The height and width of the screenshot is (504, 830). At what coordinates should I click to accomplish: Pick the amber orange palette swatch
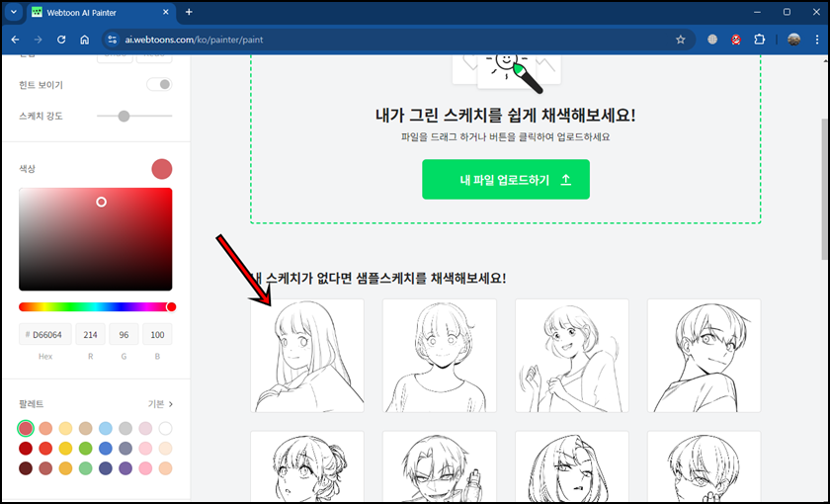point(65,468)
